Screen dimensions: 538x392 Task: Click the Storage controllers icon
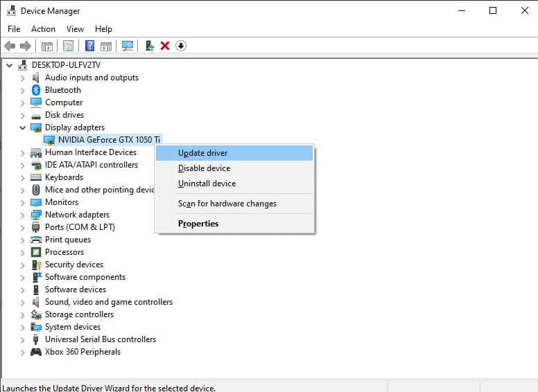pos(36,314)
